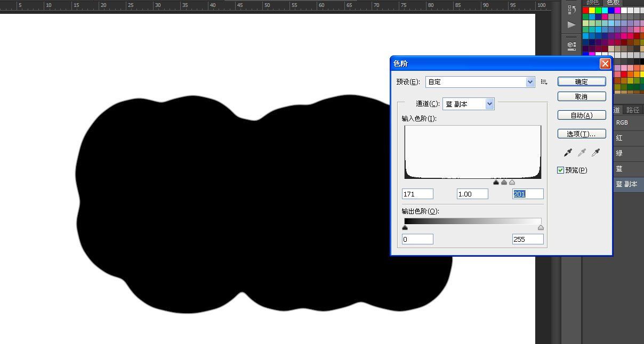The width and height of the screenshot is (644, 344).
Task: Open 选项(T)... options button
Action: [x=582, y=134]
